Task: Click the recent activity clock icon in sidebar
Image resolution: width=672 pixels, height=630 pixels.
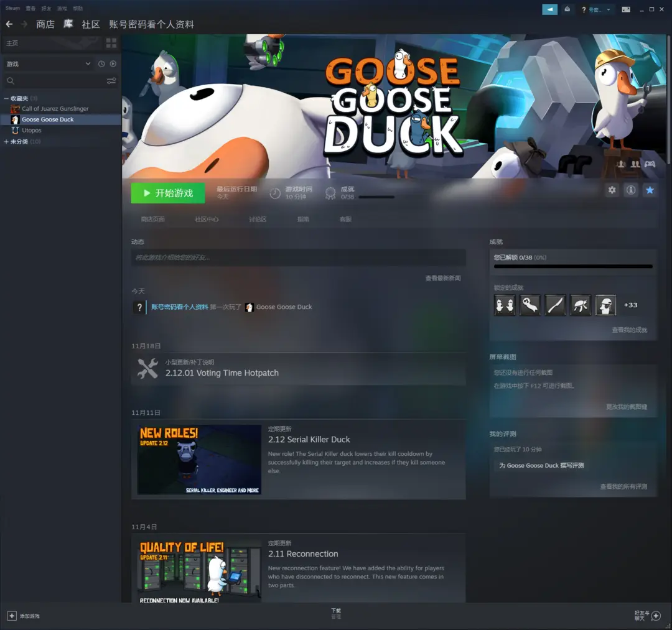Action: 101,64
